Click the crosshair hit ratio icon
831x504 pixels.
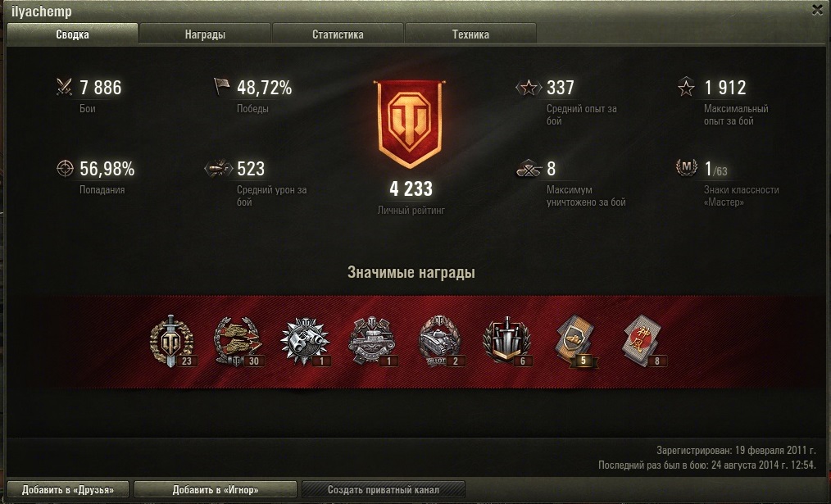point(65,169)
